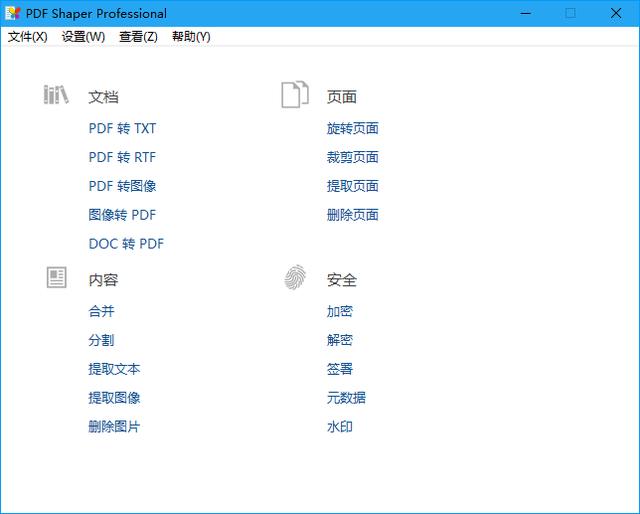Choose PDF 转图像 conversion
Screen dimensions: 640x514
click(x=122, y=186)
